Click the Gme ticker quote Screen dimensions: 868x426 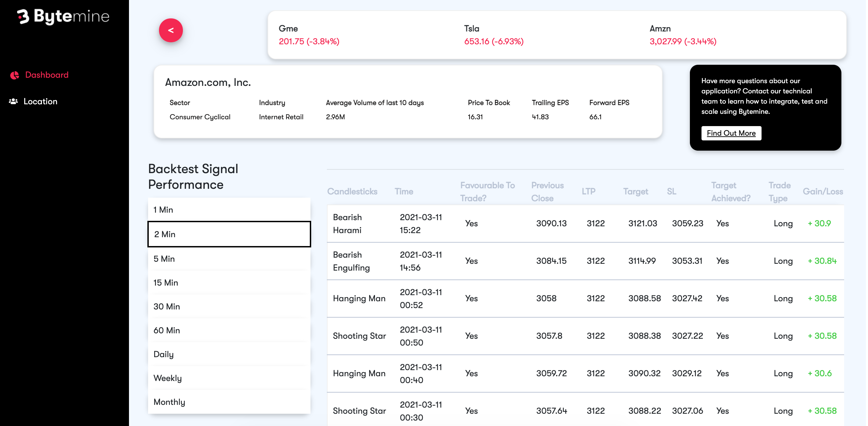point(309,35)
